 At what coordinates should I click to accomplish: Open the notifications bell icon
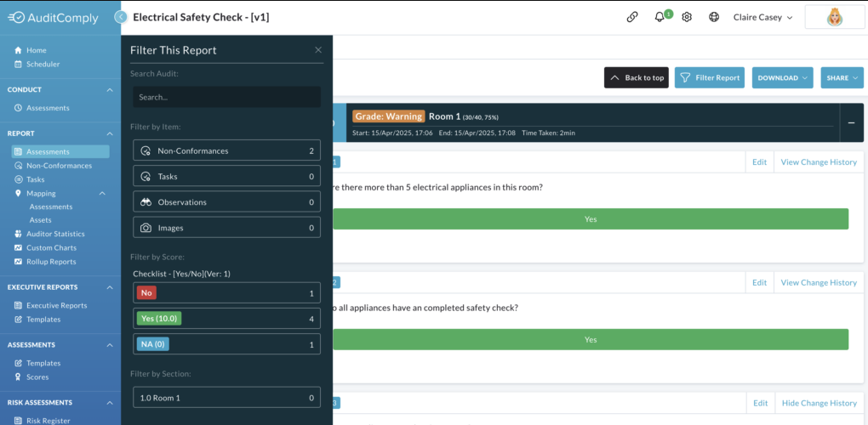pyautogui.click(x=660, y=17)
